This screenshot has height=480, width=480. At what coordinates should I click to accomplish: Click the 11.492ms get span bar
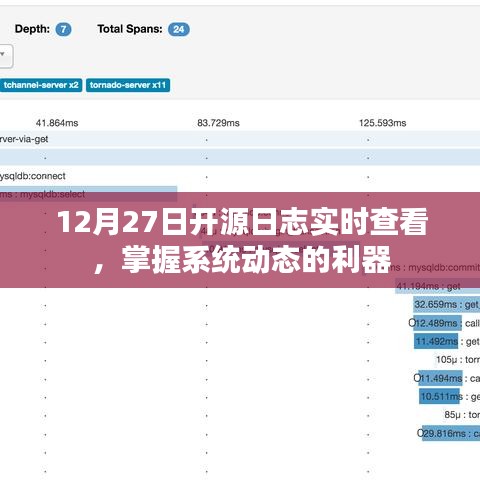point(436,341)
